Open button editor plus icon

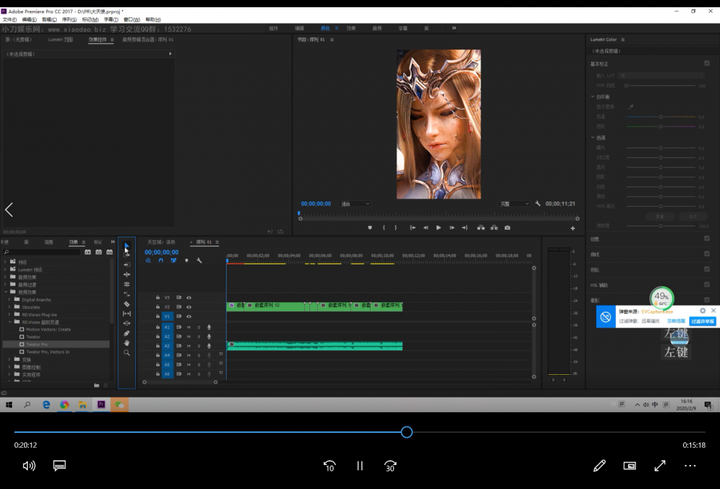pos(573,228)
